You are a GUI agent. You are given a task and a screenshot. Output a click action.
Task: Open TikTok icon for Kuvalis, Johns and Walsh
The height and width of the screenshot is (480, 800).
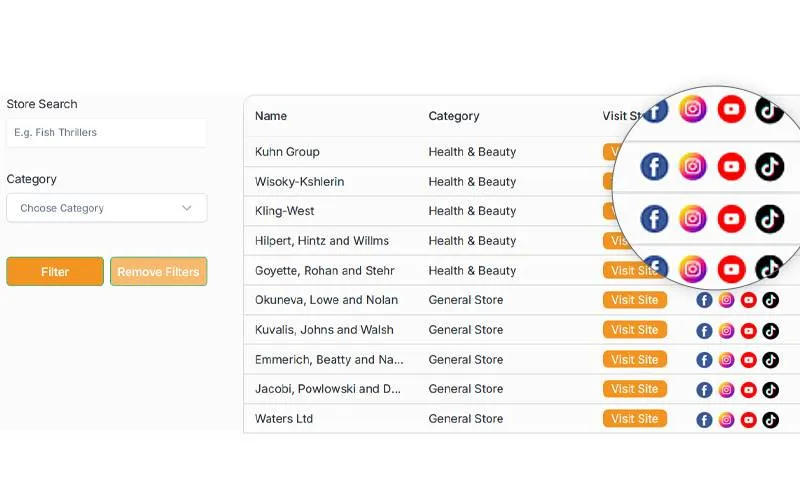click(x=771, y=330)
